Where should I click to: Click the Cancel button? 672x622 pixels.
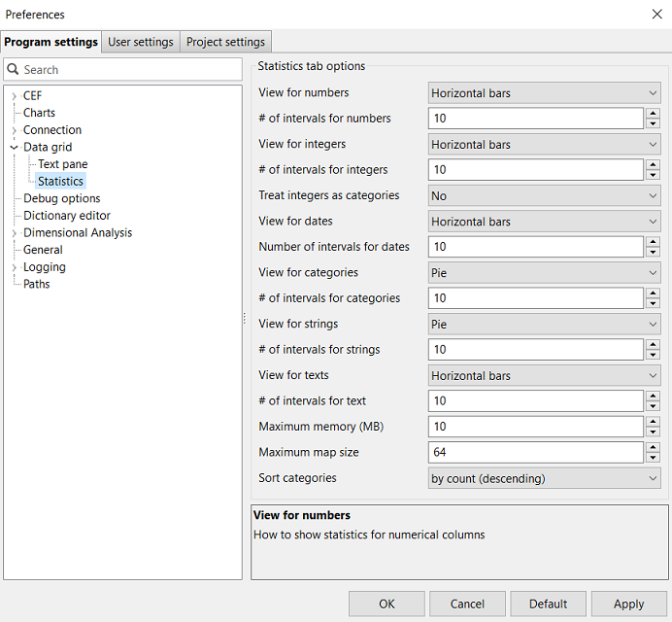point(467,604)
